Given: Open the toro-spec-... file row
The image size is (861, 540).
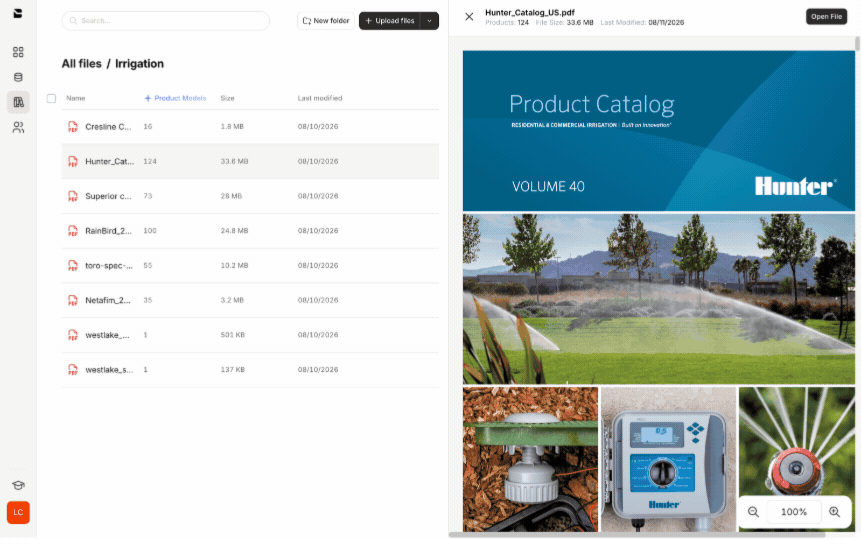Looking at the screenshot, I should (250, 265).
